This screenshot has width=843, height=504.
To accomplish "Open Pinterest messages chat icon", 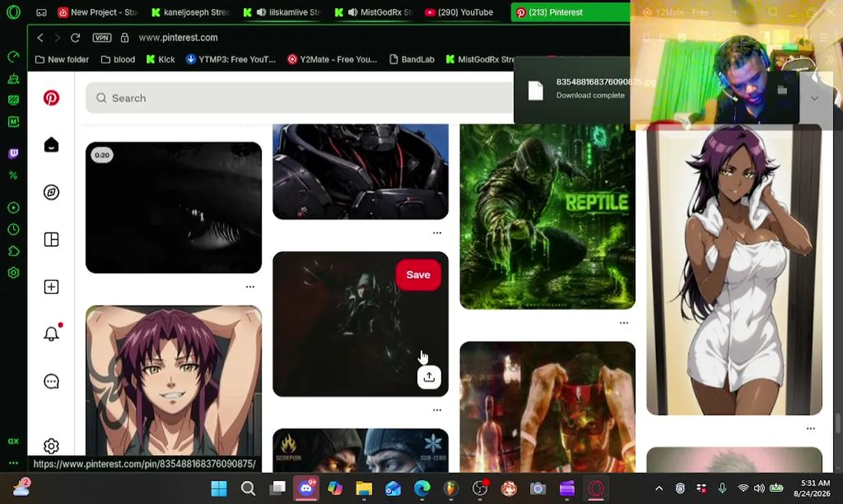I will point(51,381).
